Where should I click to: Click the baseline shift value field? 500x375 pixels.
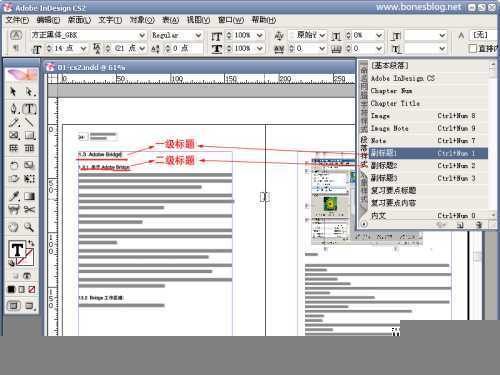pyautogui.click(x=188, y=49)
